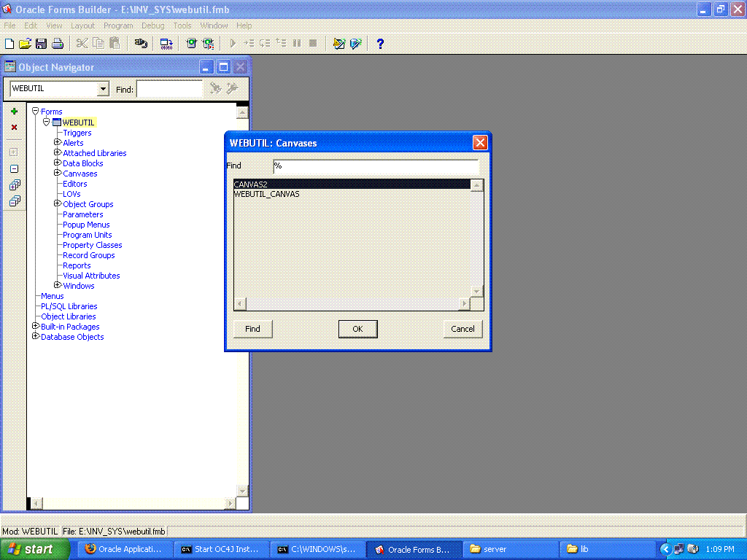This screenshot has height=560, width=747.
Task: Open the Tools menu
Action: pyautogui.click(x=182, y=26)
